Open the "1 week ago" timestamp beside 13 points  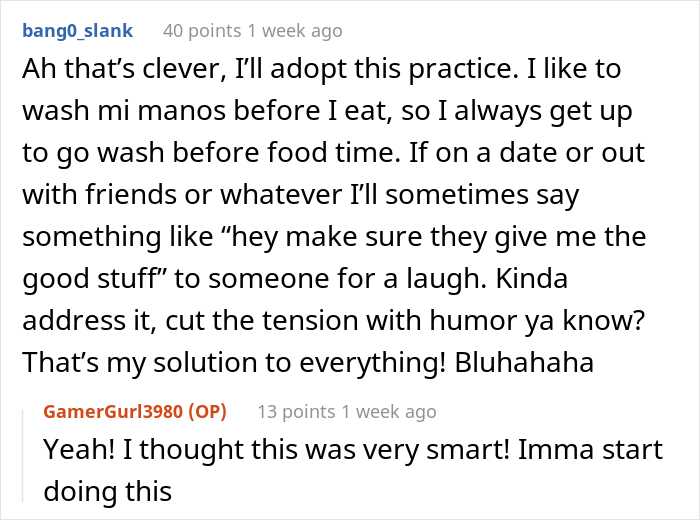pos(389,412)
